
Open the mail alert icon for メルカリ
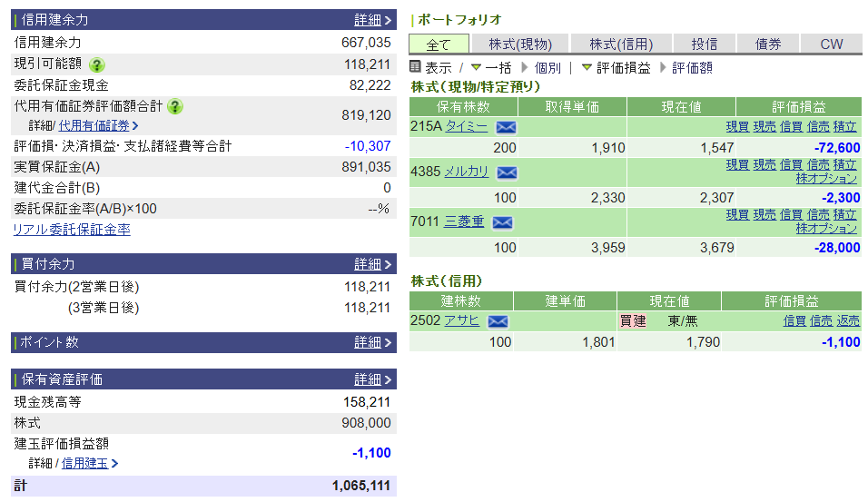click(x=508, y=172)
